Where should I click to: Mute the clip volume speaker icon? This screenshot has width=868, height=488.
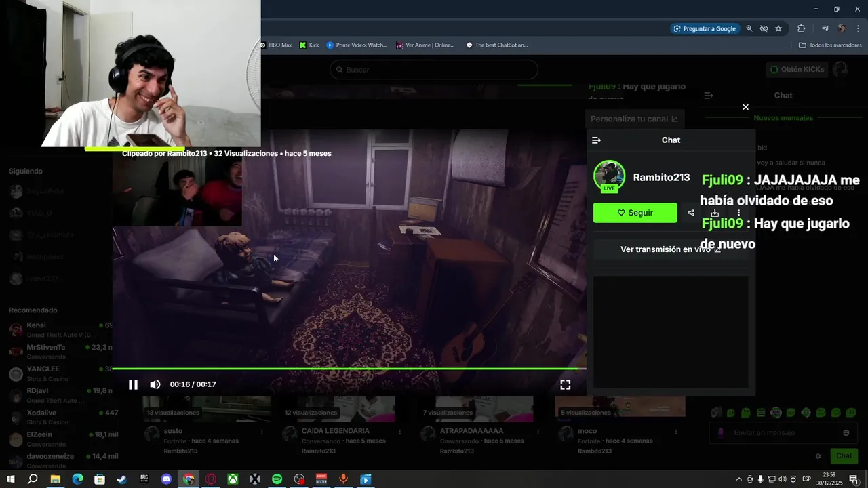(155, 384)
